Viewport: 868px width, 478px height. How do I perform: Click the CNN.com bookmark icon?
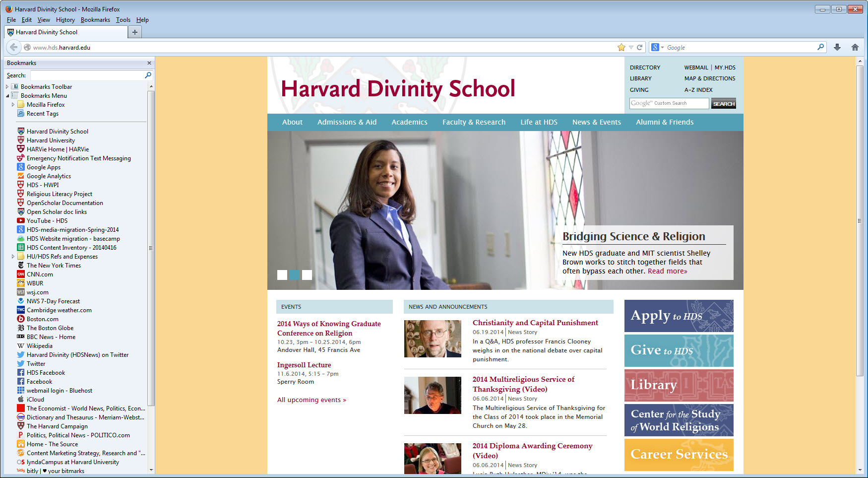[21, 274]
